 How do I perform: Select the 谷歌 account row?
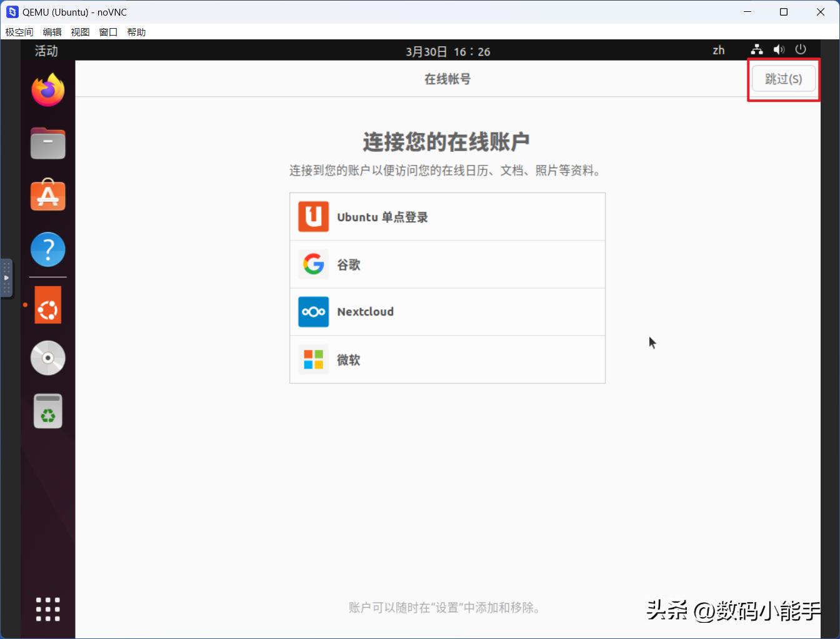pyautogui.click(x=447, y=264)
